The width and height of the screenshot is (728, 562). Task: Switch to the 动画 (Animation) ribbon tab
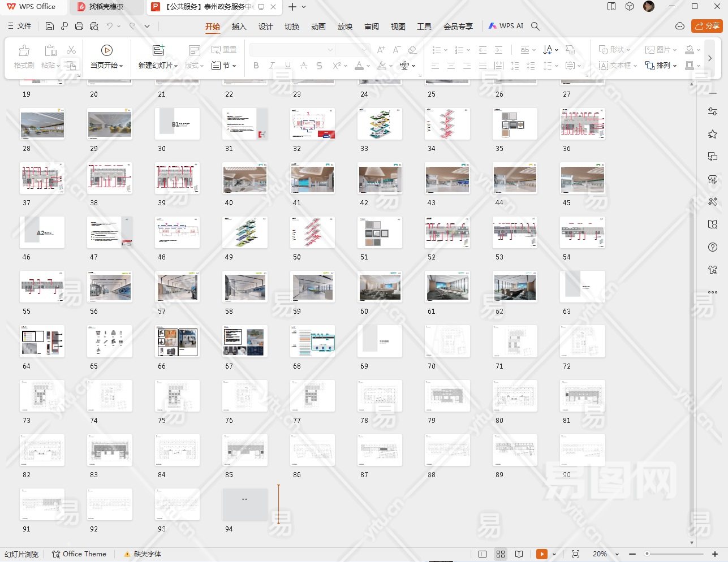[x=318, y=27]
